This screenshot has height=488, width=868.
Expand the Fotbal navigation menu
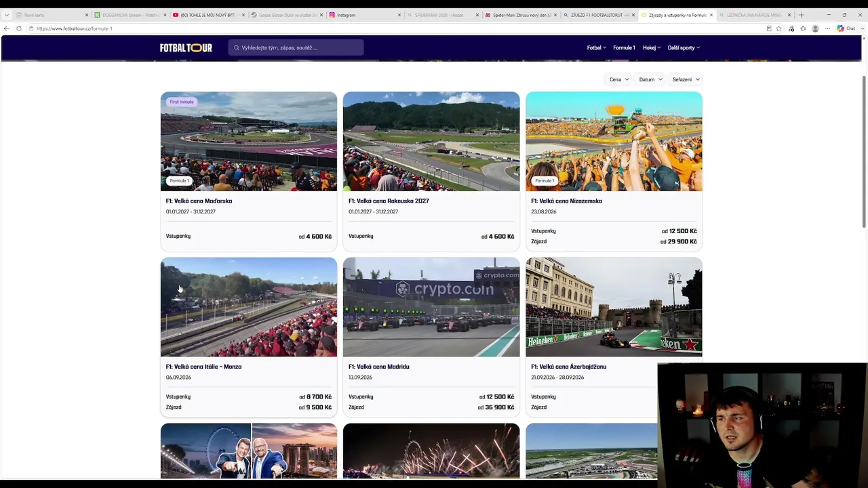coord(596,48)
